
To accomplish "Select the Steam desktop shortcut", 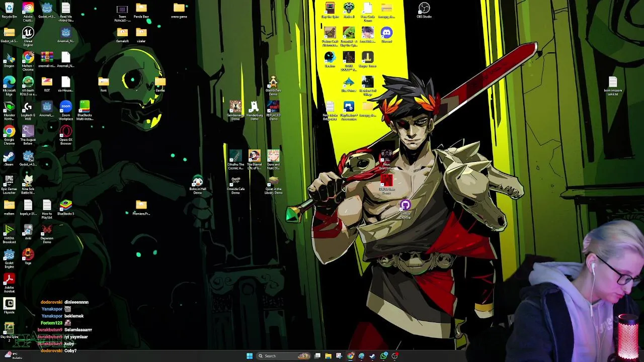I will (x=9, y=158).
